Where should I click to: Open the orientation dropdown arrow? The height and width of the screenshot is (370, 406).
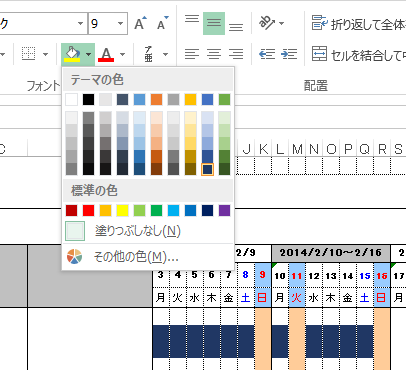pos(282,23)
